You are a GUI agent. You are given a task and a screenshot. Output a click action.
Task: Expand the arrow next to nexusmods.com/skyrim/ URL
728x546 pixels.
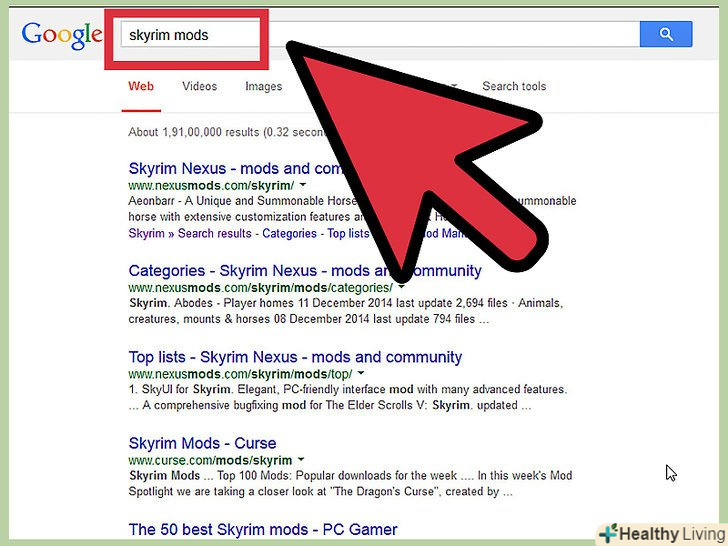[303, 186]
